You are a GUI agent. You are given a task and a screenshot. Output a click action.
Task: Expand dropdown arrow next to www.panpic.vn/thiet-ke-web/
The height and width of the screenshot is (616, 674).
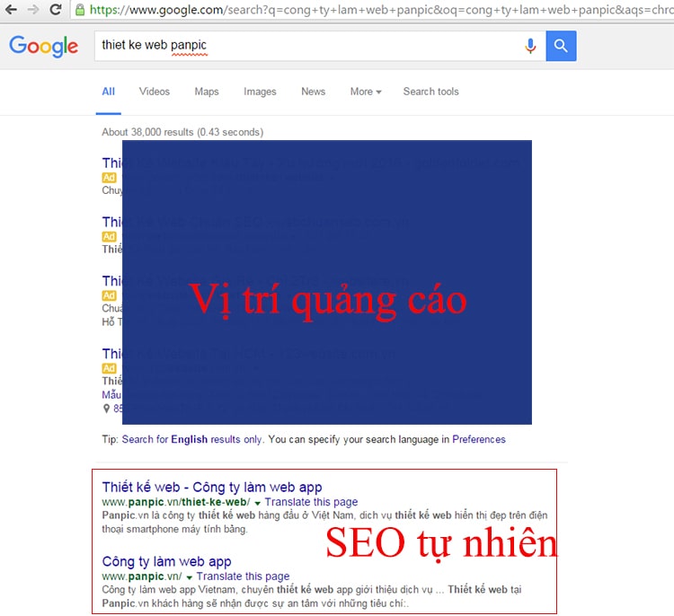coord(258,503)
